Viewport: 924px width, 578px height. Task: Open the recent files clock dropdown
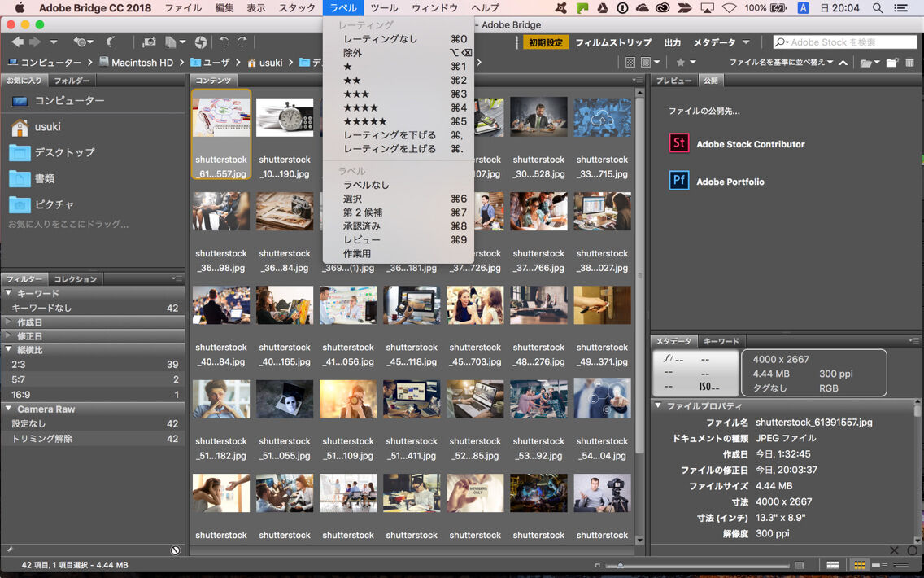click(83, 42)
